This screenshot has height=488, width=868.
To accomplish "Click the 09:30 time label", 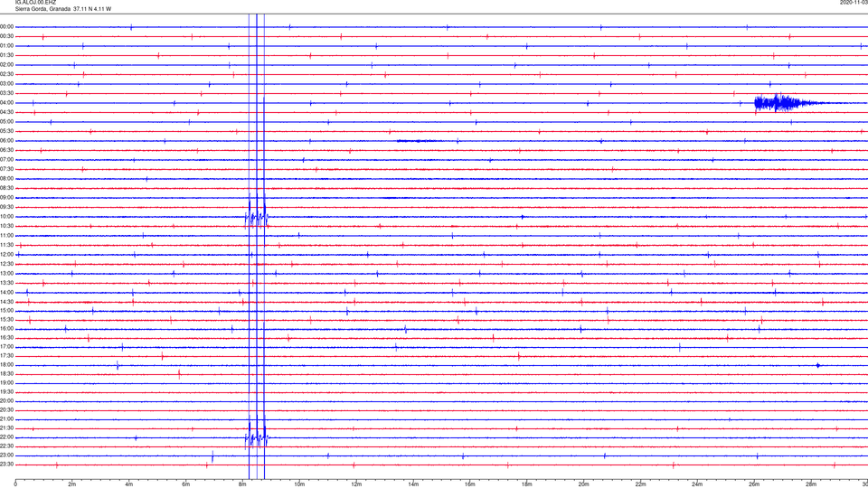I will click(x=6, y=207).
